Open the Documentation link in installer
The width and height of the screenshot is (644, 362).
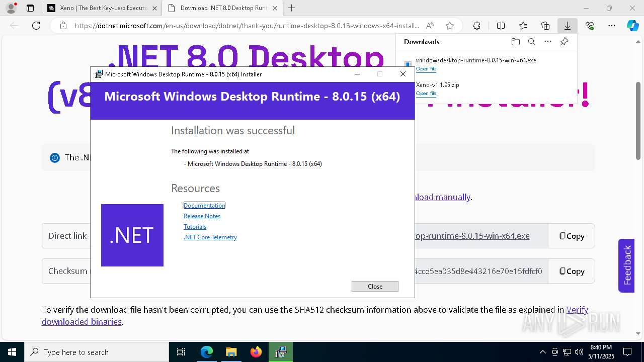pyautogui.click(x=204, y=206)
